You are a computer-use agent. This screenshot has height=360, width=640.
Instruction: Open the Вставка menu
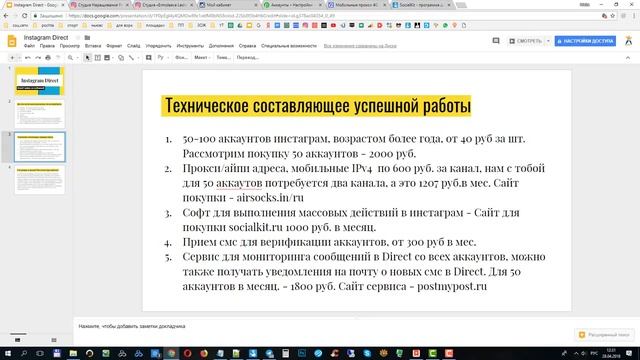tap(93, 46)
